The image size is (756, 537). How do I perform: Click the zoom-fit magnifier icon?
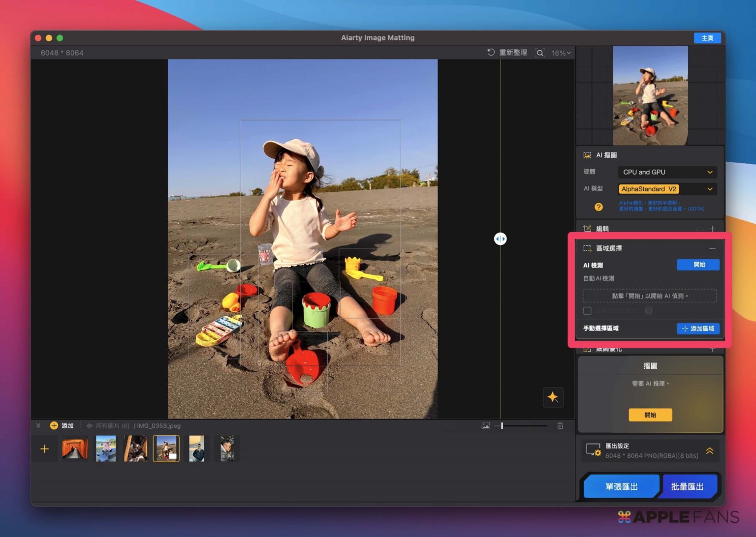coord(540,53)
